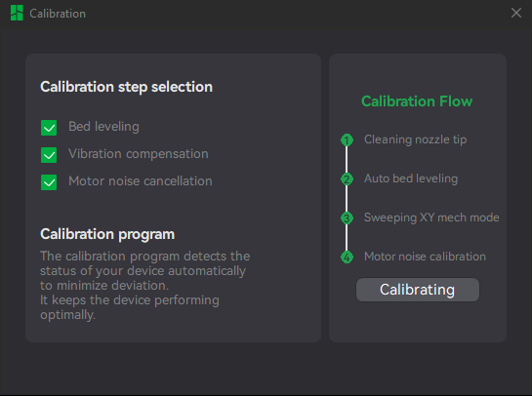Close the Calibration dialog

(516, 13)
